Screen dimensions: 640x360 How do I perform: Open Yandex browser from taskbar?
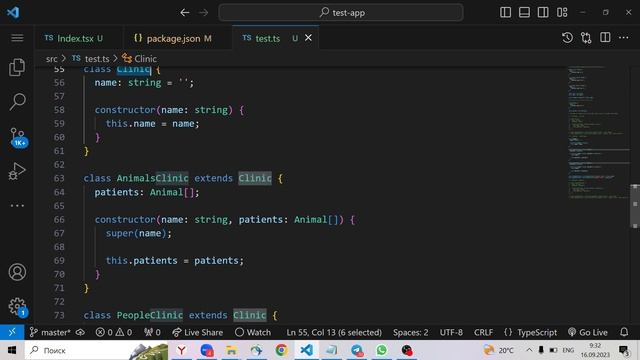click(182, 350)
